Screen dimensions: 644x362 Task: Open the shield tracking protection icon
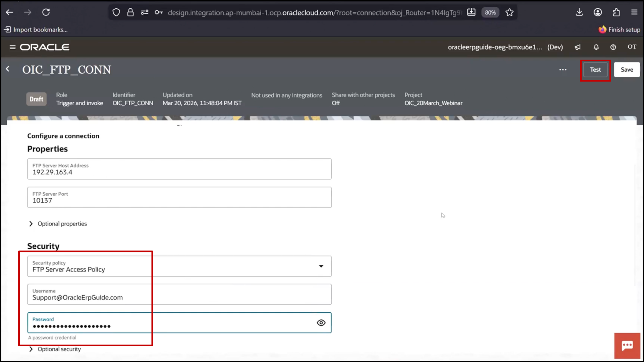coord(116,12)
